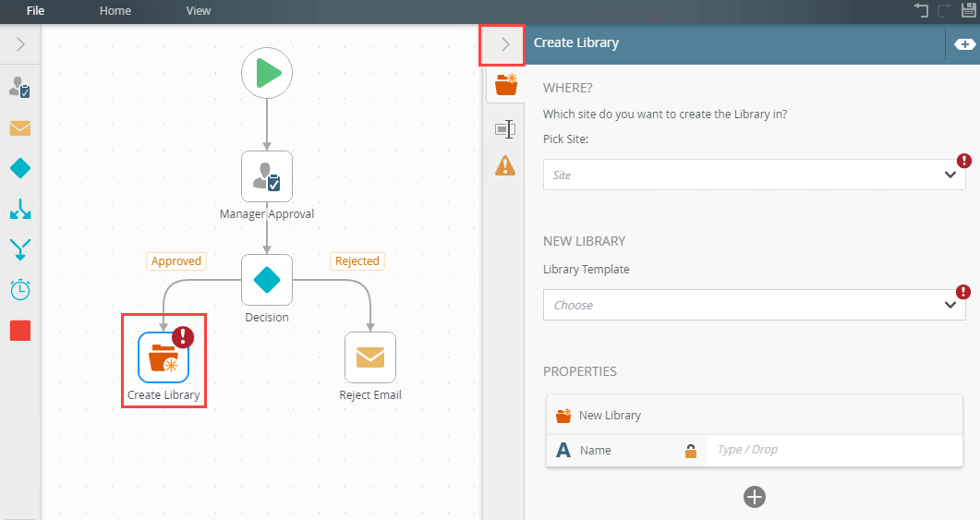This screenshot has width=980, height=520.
Task: Open the Errors warning tab in panel
Action: pos(505,166)
